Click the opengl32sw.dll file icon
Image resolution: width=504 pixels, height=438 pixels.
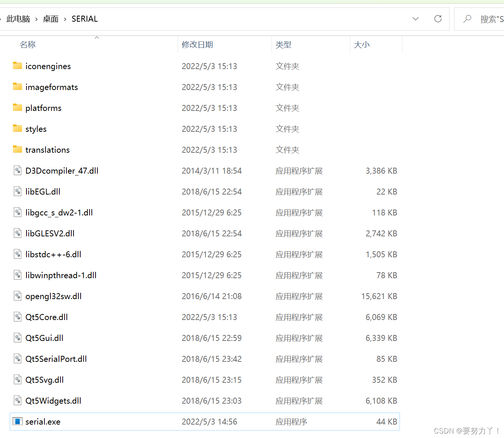pyautogui.click(x=18, y=296)
